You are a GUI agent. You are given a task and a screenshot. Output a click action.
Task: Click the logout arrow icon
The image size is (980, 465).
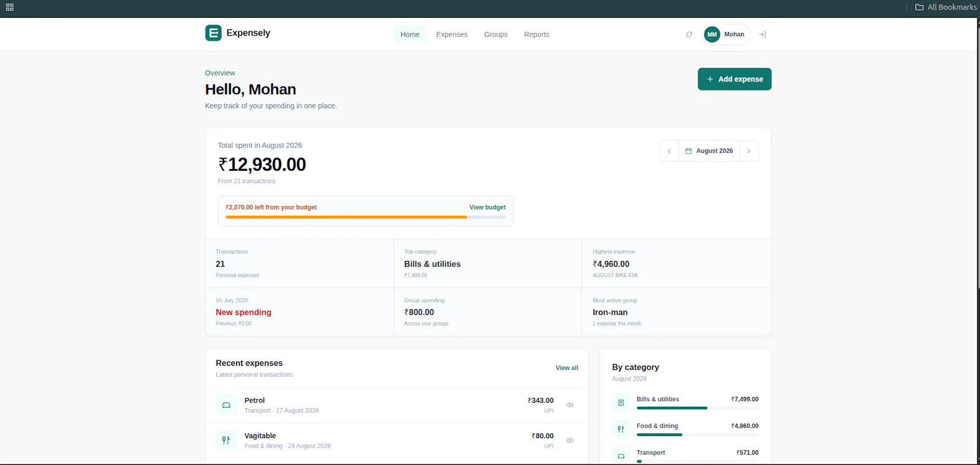pyautogui.click(x=763, y=34)
